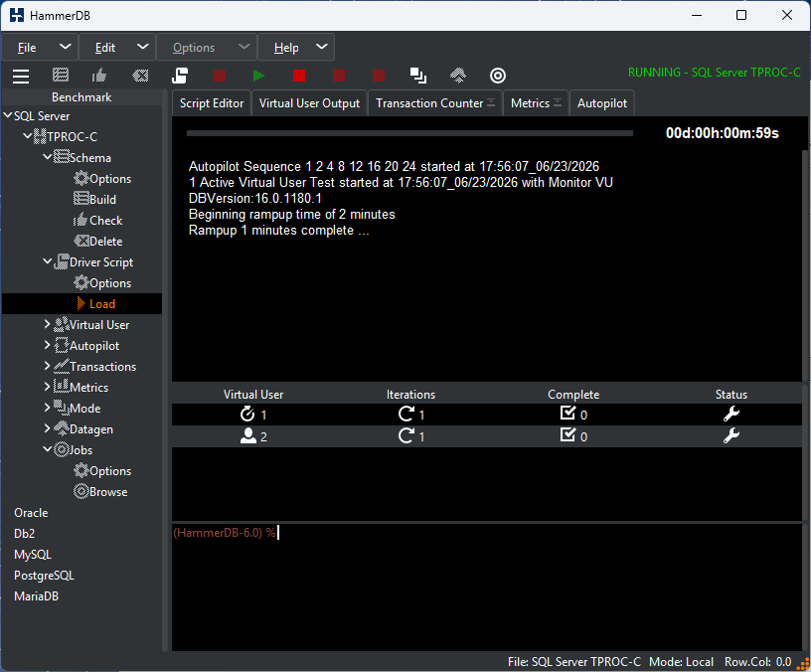The width and height of the screenshot is (811, 672).
Task: Click the Build Schema toolbar icon
Action: 61,76
